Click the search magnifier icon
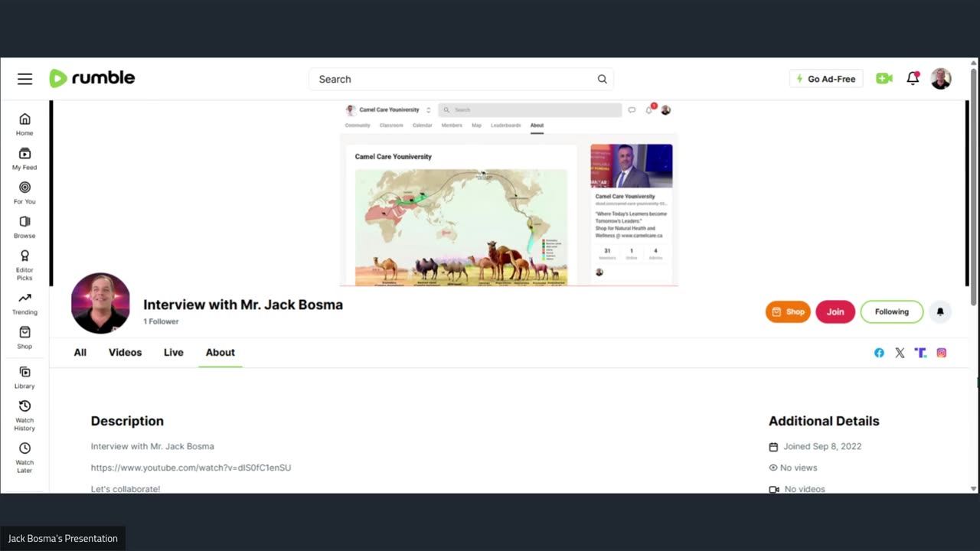 point(602,79)
